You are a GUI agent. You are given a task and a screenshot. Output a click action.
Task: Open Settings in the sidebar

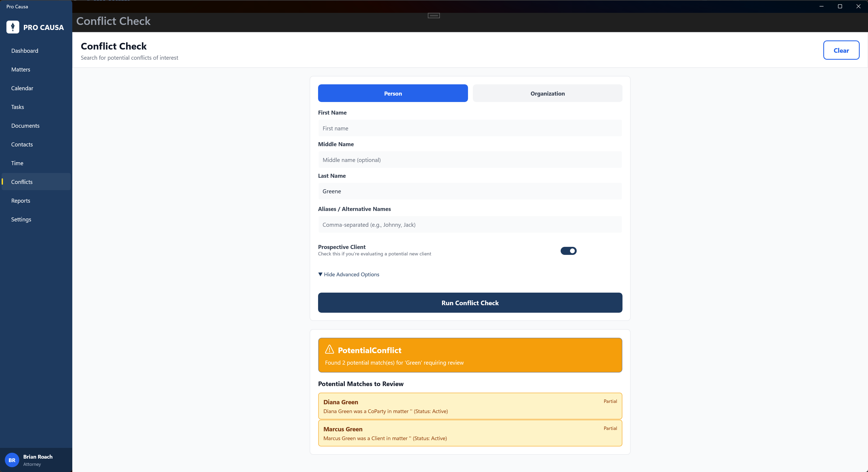coord(21,219)
